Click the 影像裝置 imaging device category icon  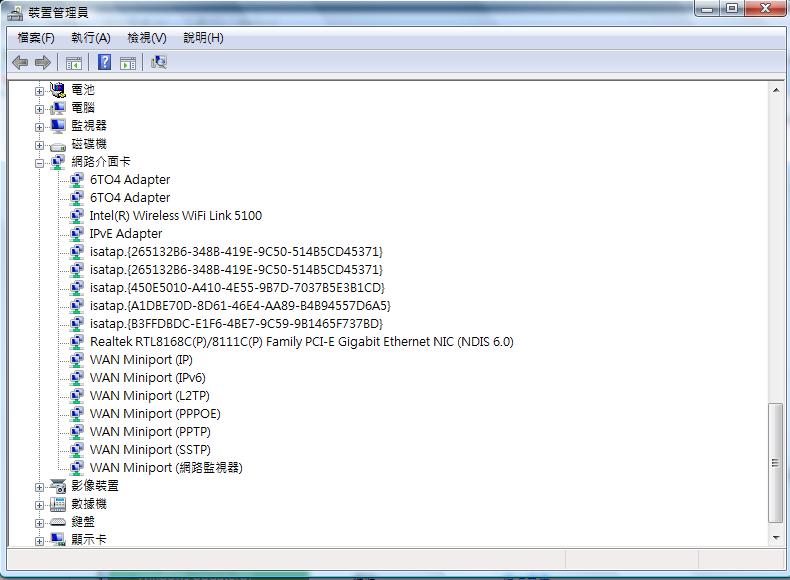58,486
